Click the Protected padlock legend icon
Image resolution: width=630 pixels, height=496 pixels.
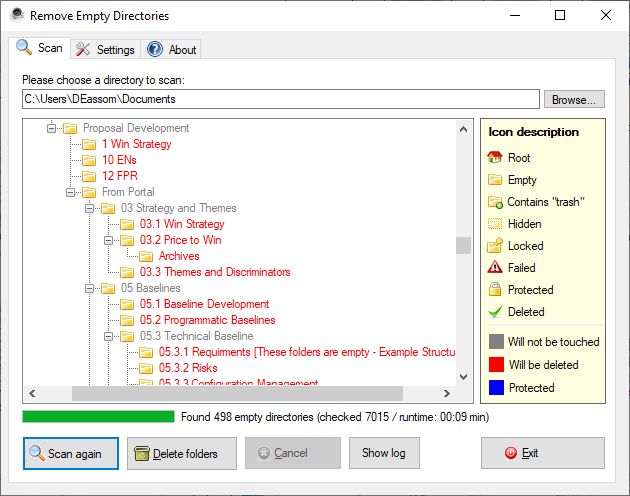[x=495, y=289]
